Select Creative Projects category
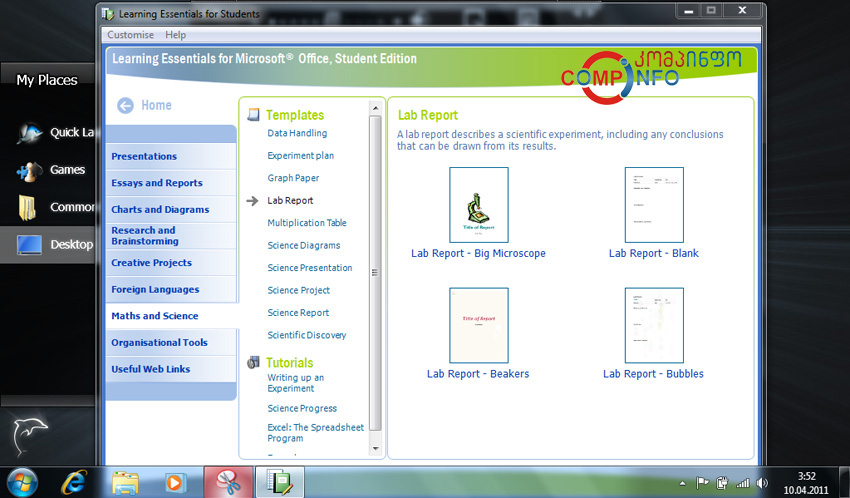 [171, 262]
